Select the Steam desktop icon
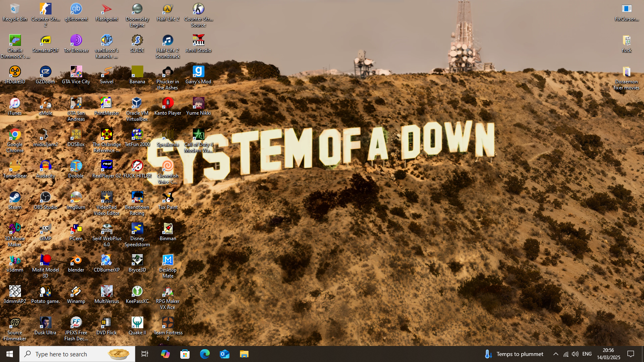Image resolution: width=644 pixels, height=362 pixels. tap(15, 201)
